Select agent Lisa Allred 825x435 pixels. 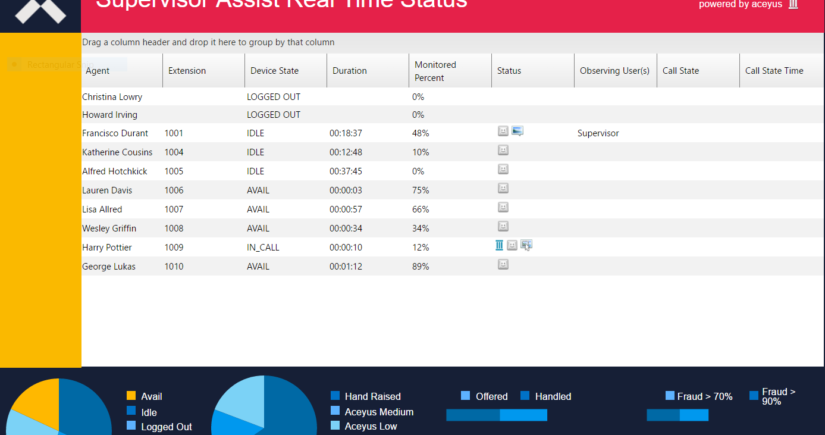pyautogui.click(x=102, y=209)
